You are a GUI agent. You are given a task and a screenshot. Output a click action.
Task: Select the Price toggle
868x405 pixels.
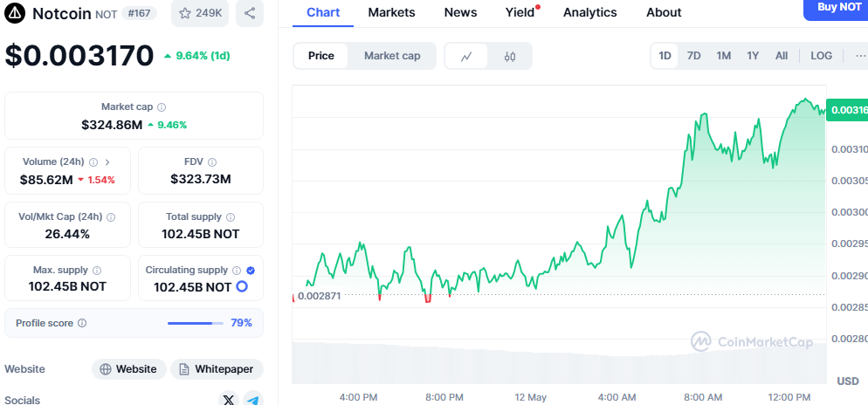click(321, 56)
